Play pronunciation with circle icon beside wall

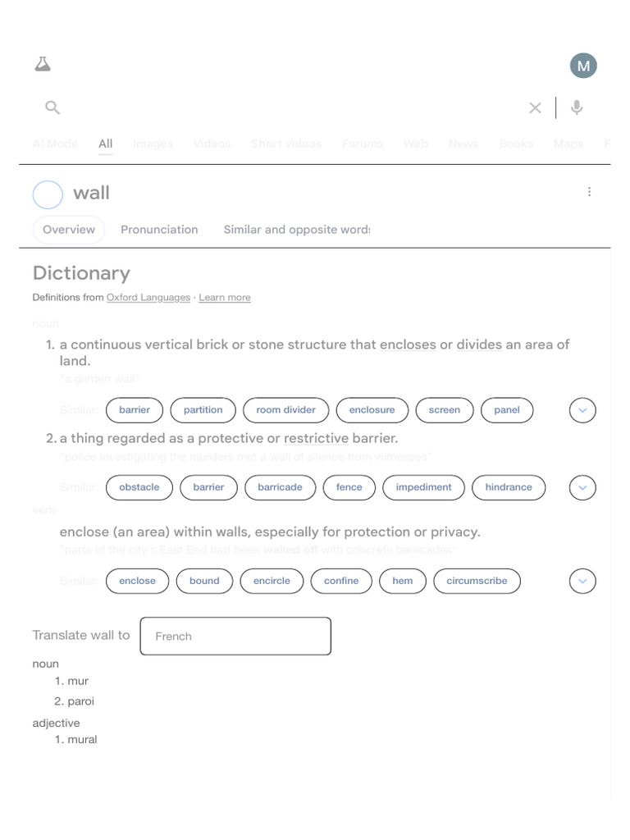point(48,194)
